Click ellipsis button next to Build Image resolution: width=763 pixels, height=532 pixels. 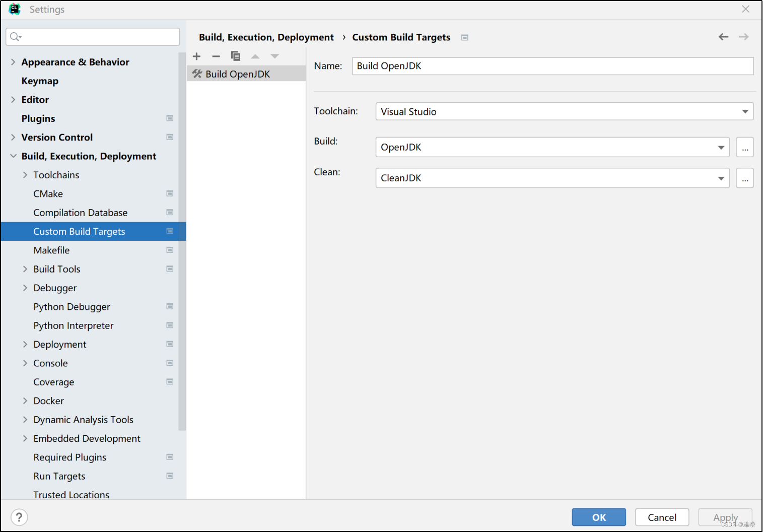tap(745, 148)
